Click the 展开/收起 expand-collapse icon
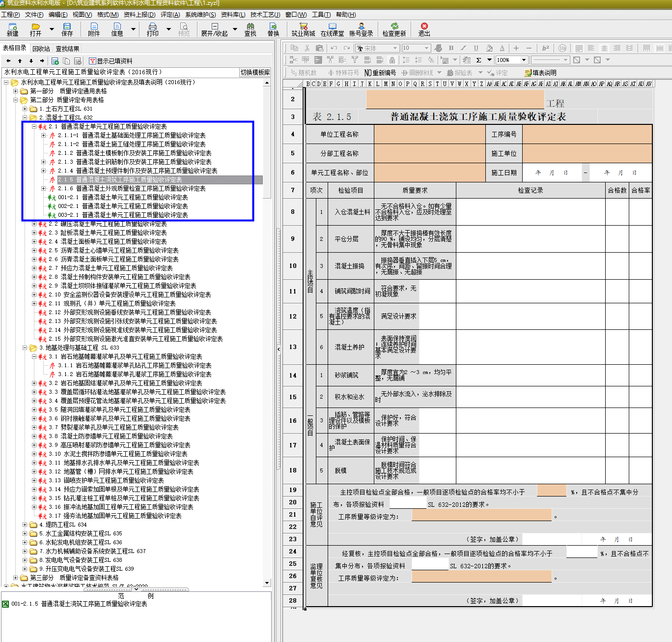The image size is (672, 642). point(215,29)
